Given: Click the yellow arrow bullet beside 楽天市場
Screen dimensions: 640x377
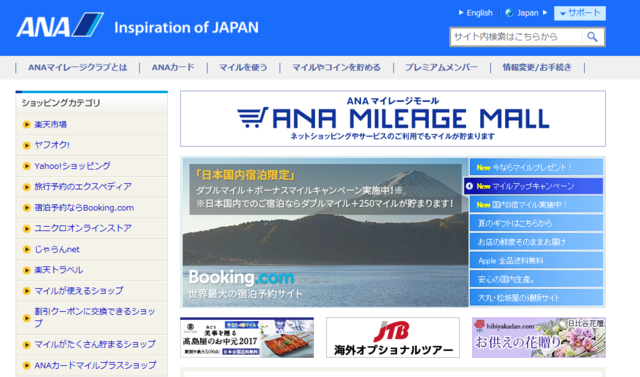Looking at the screenshot, I should click(27, 124).
